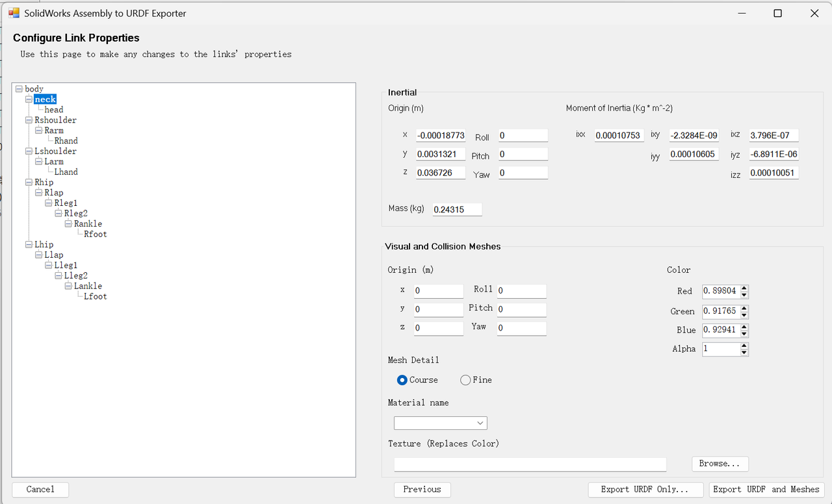This screenshot has height=504, width=832.
Task: Increase the Red color value
Action: point(744,288)
